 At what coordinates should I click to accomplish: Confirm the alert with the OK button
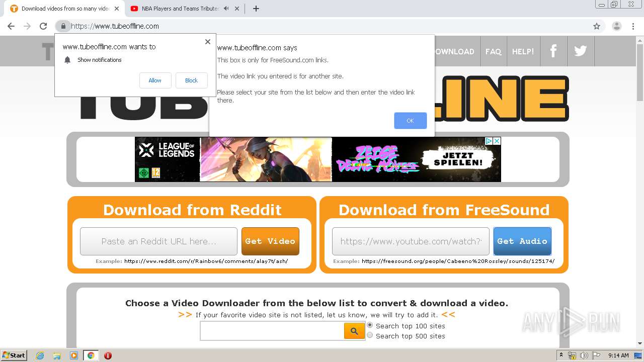tap(410, 121)
